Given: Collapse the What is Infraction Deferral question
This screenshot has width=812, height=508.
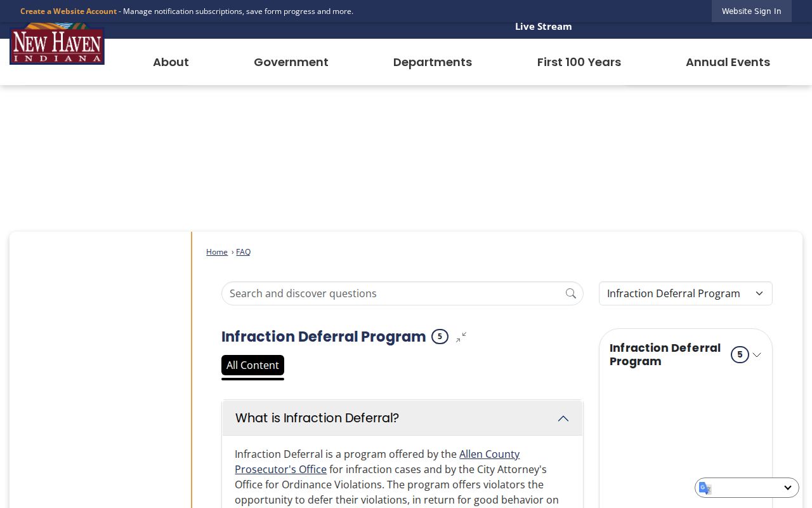Looking at the screenshot, I should (x=402, y=418).
